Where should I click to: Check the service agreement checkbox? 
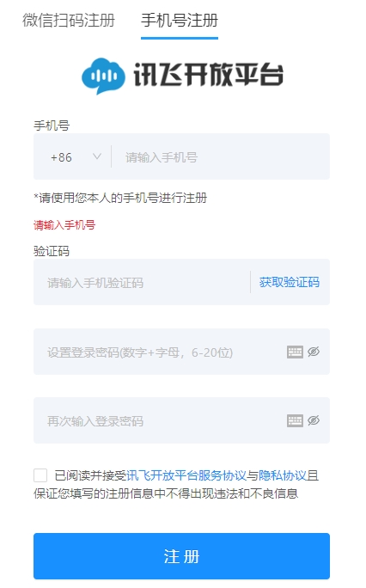(40, 475)
